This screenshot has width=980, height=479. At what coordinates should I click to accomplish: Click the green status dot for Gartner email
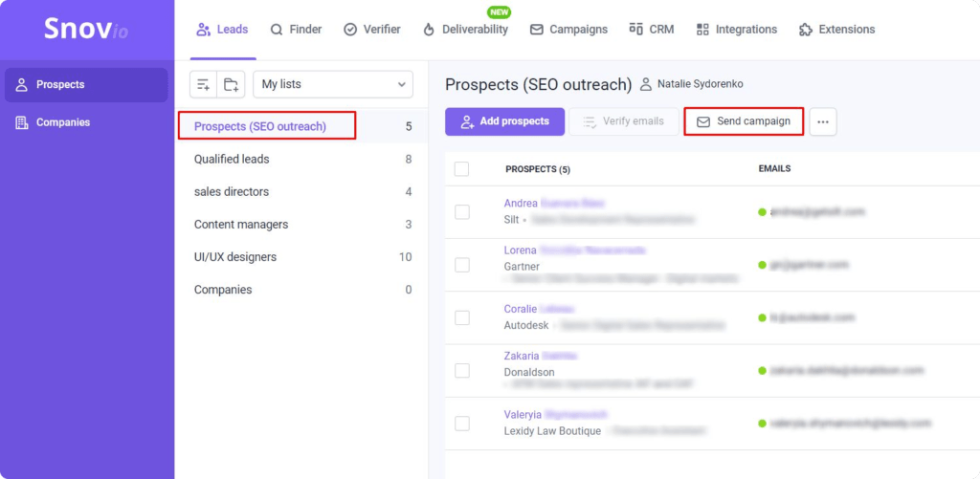[762, 265]
